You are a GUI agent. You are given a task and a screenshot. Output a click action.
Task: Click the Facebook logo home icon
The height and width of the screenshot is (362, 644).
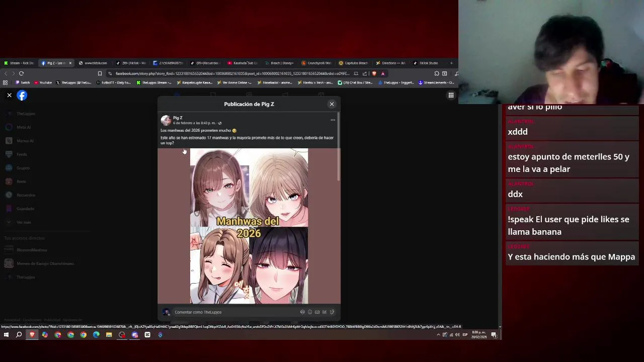click(x=22, y=95)
